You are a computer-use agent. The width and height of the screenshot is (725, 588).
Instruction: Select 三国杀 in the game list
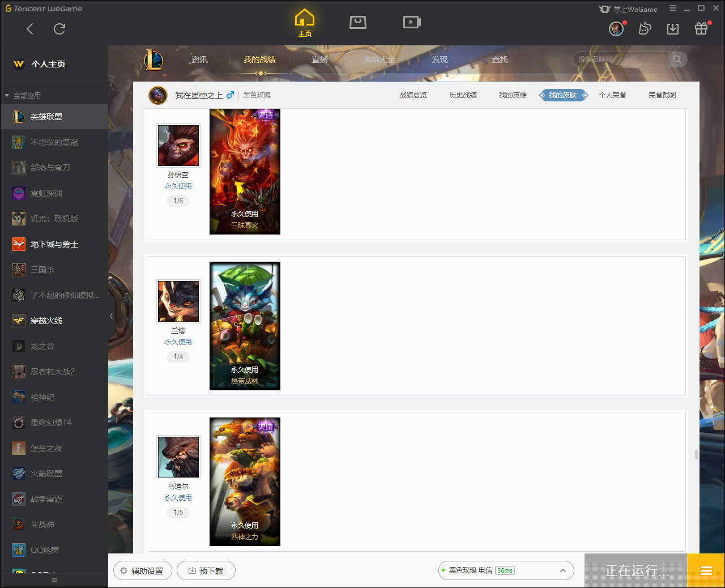point(54,270)
